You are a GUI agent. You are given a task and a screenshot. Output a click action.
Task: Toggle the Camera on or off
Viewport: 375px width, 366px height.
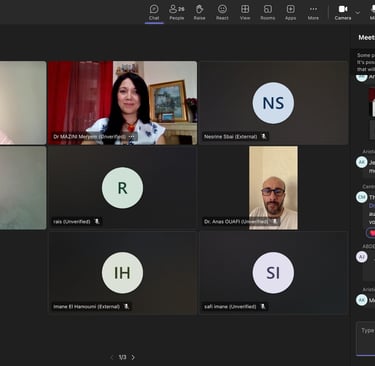pos(343,12)
